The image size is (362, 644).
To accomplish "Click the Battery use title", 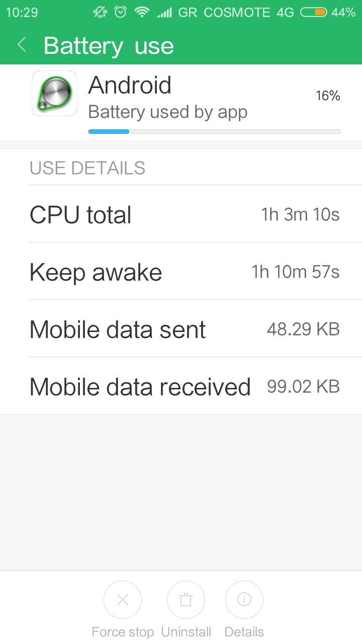I will [x=109, y=46].
